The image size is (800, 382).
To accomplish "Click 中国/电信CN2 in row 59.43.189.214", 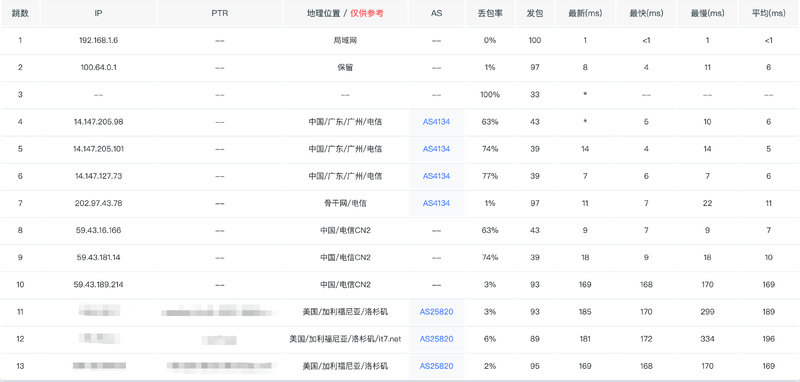I will 345,285.
